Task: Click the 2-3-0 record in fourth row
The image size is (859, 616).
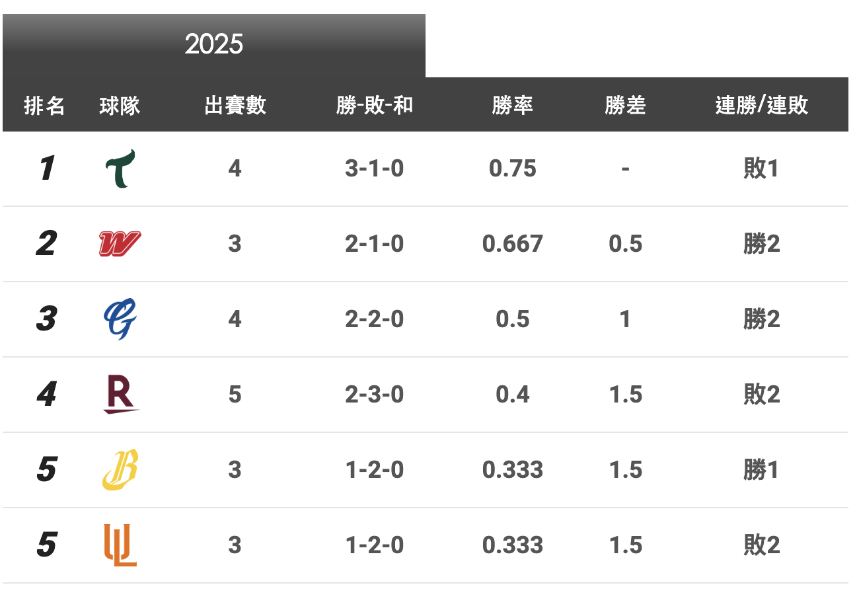Action: coord(374,395)
